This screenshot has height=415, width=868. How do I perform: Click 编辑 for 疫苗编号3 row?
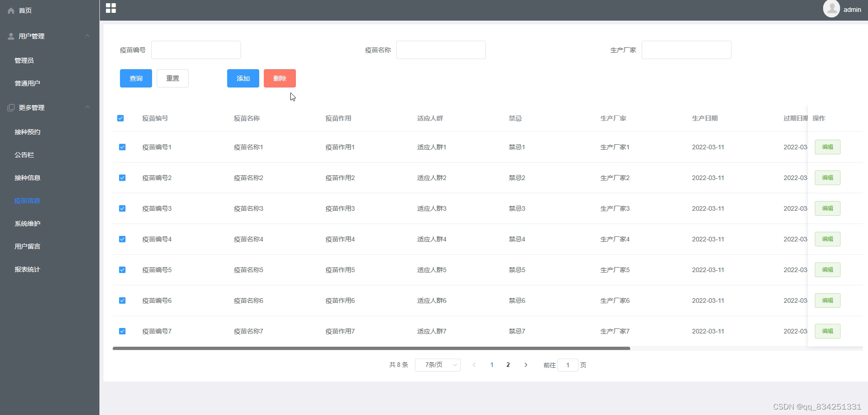828,208
